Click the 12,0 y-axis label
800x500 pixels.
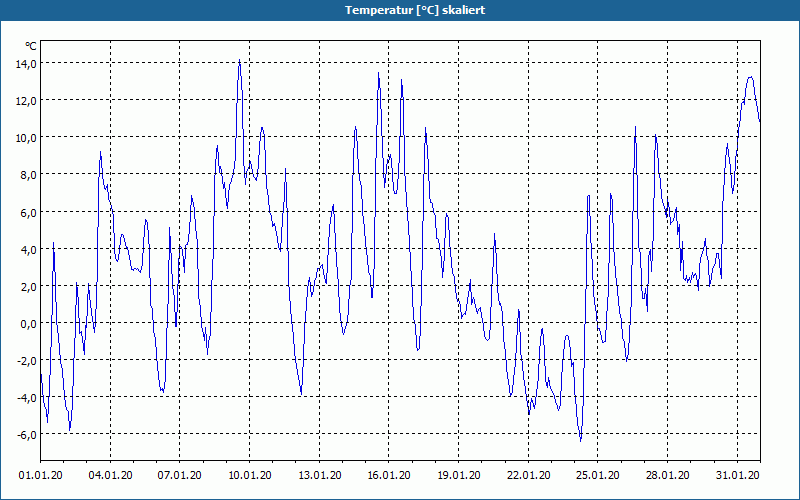[27, 101]
